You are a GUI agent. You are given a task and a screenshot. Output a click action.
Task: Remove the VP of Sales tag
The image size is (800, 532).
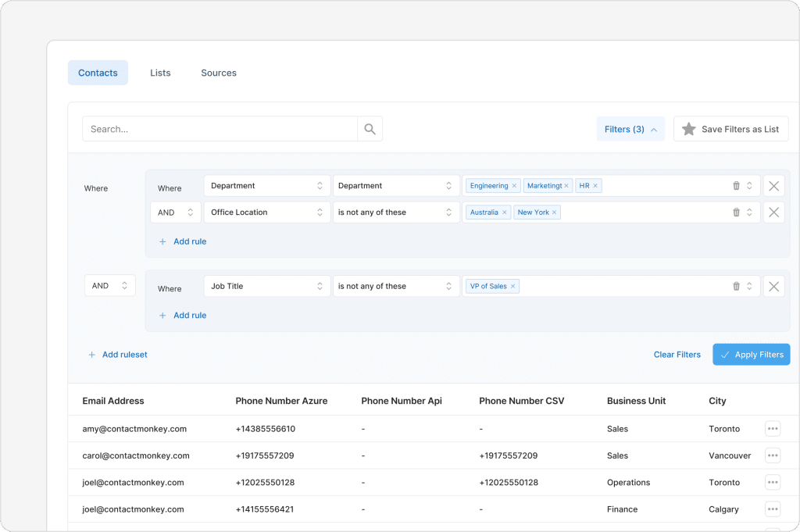513,286
